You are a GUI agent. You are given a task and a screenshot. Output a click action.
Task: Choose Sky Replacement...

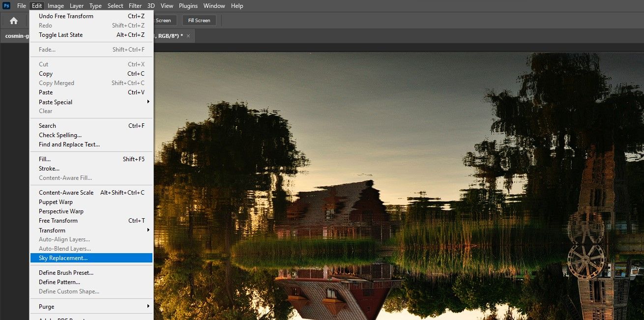click(x=91, y=258)
